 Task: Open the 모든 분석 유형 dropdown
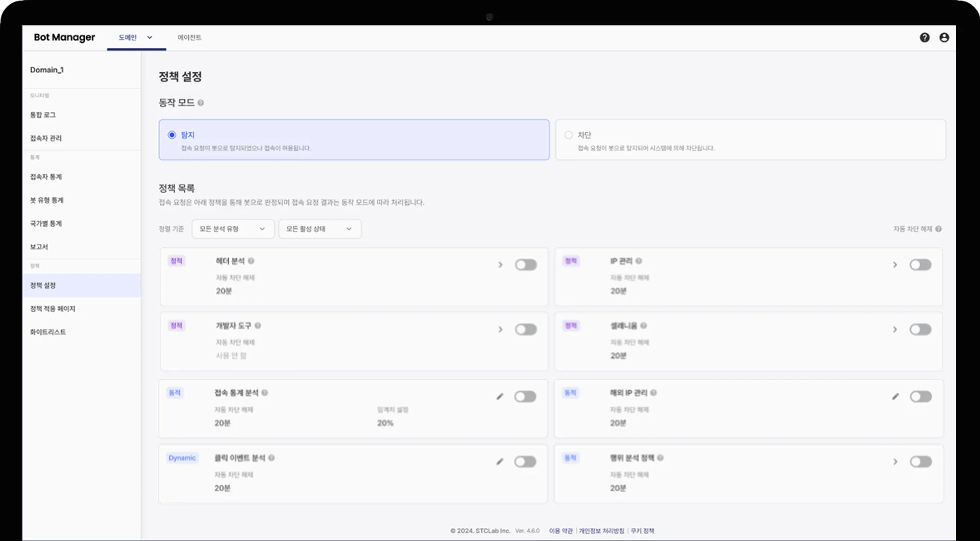(x=233, y=229)
